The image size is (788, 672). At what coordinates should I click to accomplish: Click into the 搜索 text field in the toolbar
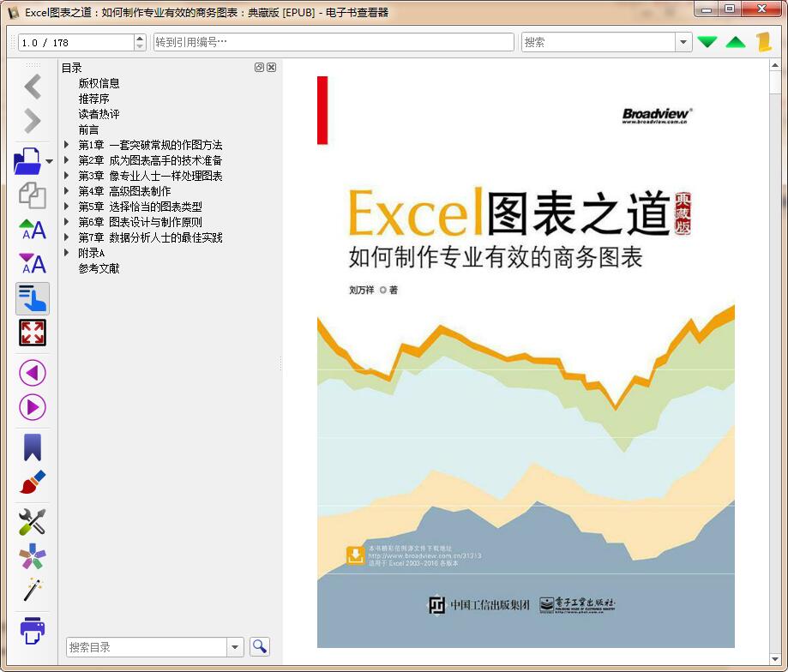tap(598, 42)
